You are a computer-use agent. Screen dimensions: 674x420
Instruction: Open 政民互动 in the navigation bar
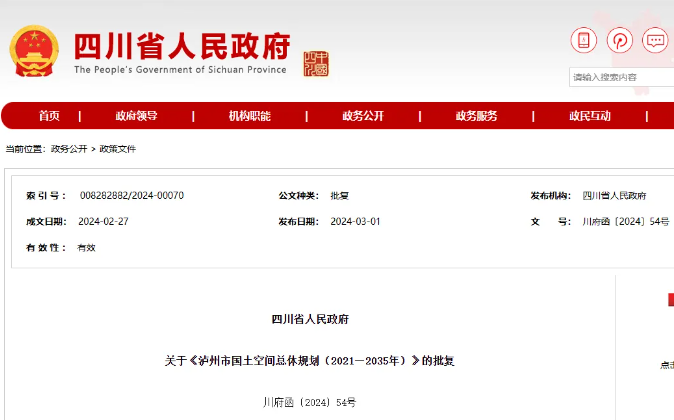coord(590,116)
